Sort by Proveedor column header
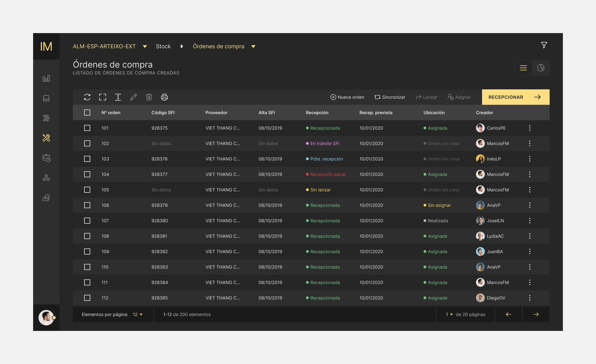This screenshot has height=364, width=596. [x=217, y=113]
